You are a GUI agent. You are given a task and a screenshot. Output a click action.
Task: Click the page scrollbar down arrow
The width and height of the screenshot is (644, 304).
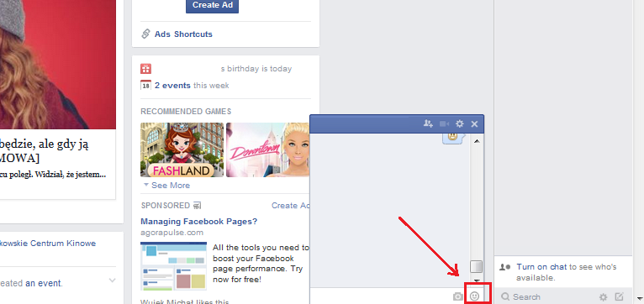pyautogui.click(x=639, y=298)
